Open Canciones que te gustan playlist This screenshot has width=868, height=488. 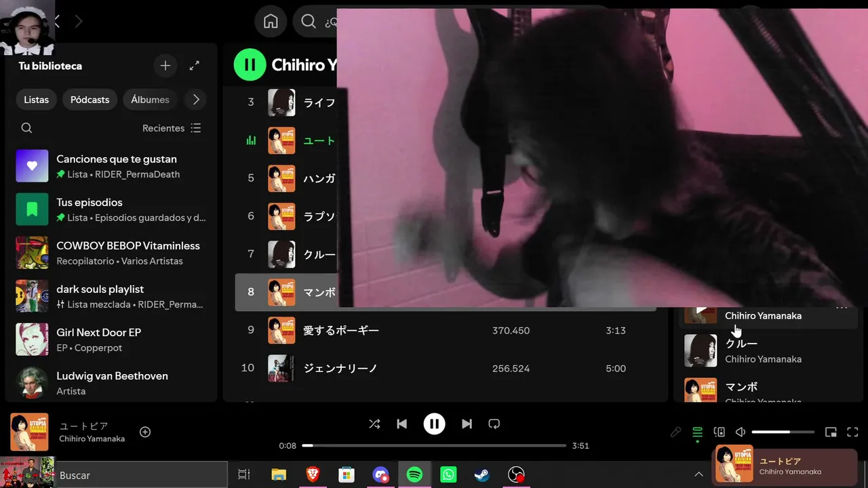(111, 166)
